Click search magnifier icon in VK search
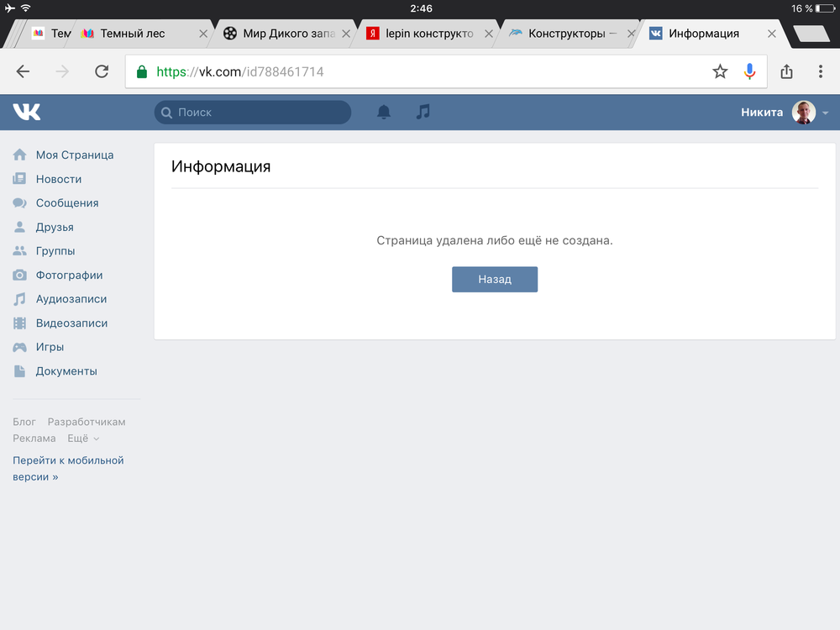This screenshot has height=630, width=840. click(166, 113)
